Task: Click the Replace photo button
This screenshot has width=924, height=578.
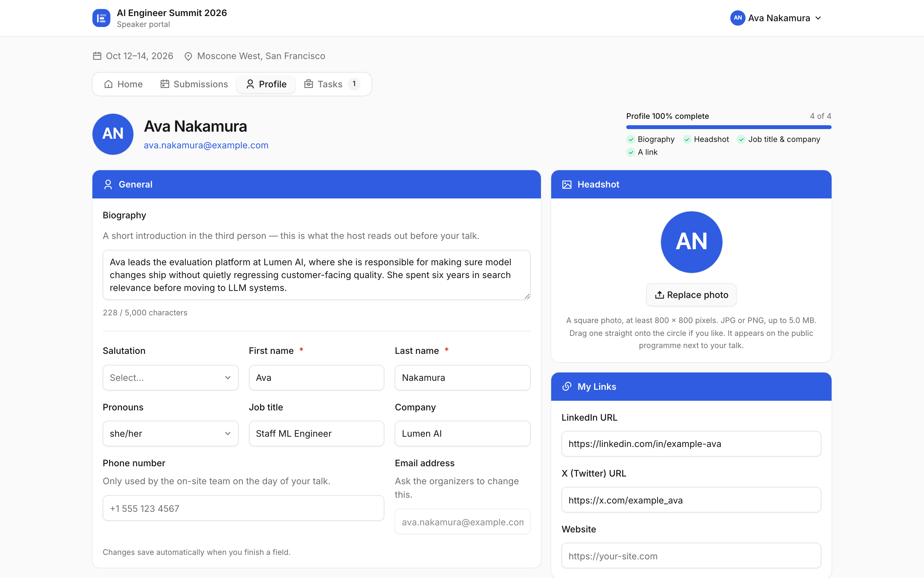Action: coord(691,295)
